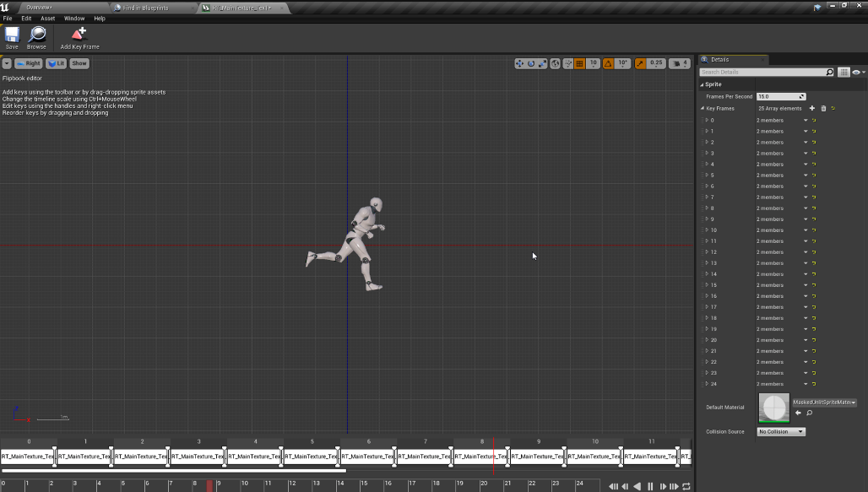The height and width of the screenshot is (492, 868).
Task: Pause the flipbook playback
Action: [650, 486]
